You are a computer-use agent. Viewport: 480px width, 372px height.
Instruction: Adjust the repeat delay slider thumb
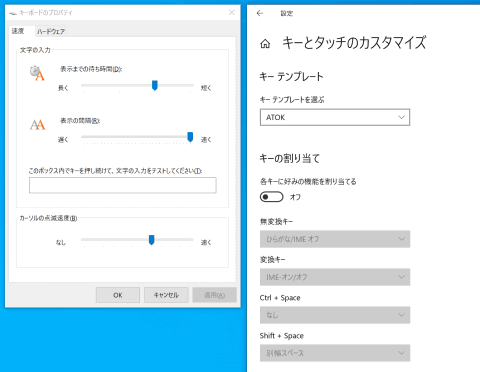point(155,86)
